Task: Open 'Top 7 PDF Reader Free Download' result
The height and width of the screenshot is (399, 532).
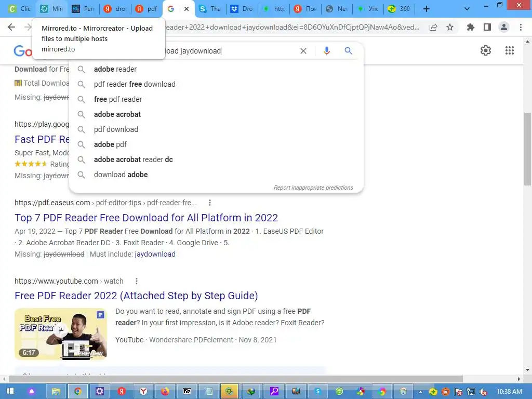Action: coord(146,218)
